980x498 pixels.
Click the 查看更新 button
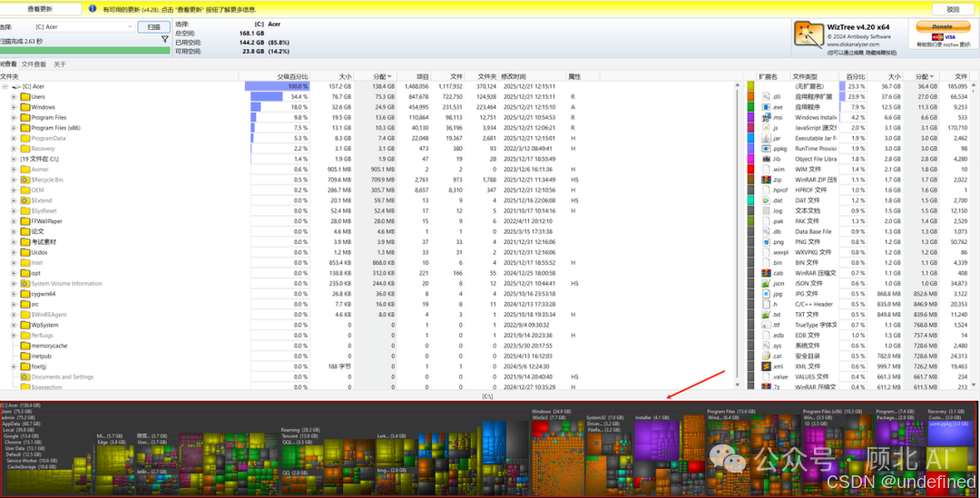tap(40, 9)
